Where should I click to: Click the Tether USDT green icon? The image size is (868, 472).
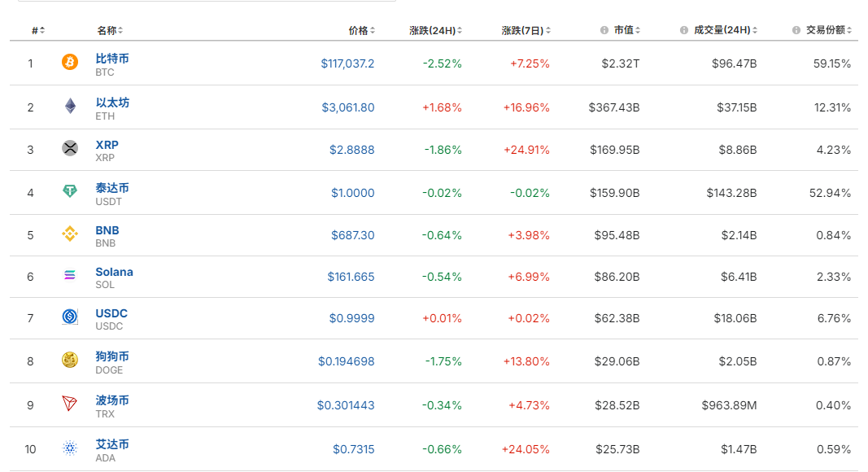70,191
